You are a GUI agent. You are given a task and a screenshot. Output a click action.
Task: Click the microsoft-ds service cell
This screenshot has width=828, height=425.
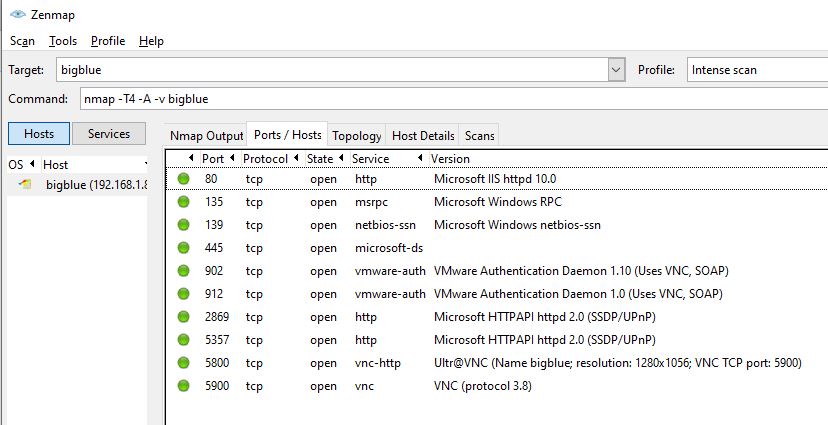389,248
